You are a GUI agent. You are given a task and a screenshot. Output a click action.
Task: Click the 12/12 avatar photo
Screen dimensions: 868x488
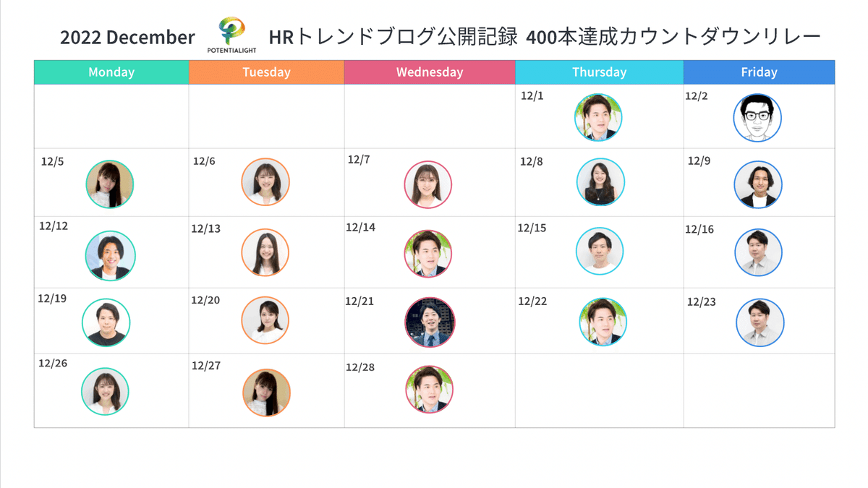111,256
